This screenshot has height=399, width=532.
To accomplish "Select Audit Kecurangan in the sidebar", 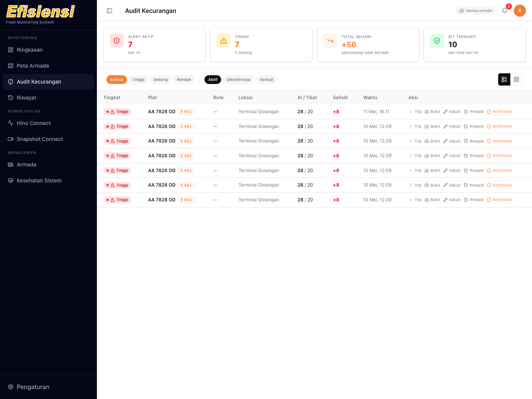I will [x=48, y=82].
